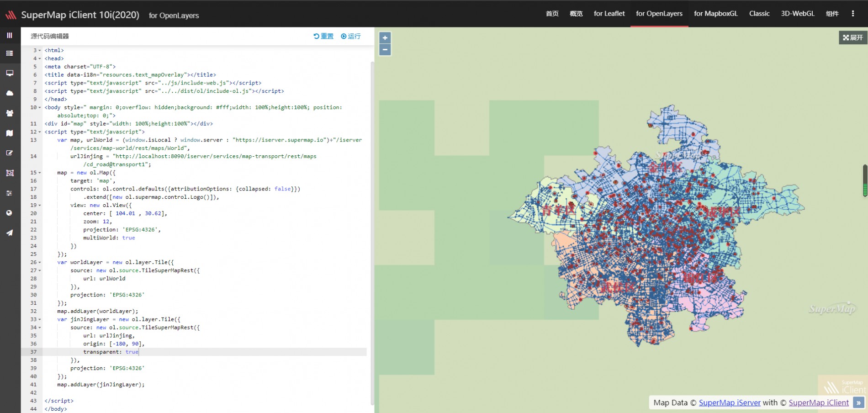Collapse code fold at line 33
This screenshot has width=868, height=413.
click(x=40, y=319)
